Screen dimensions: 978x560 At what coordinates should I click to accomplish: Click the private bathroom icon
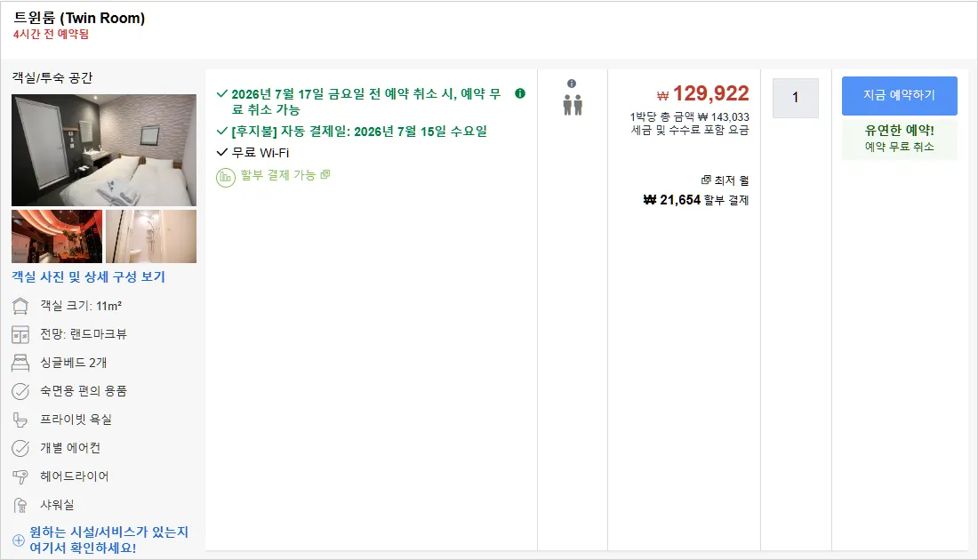point(20,420)
